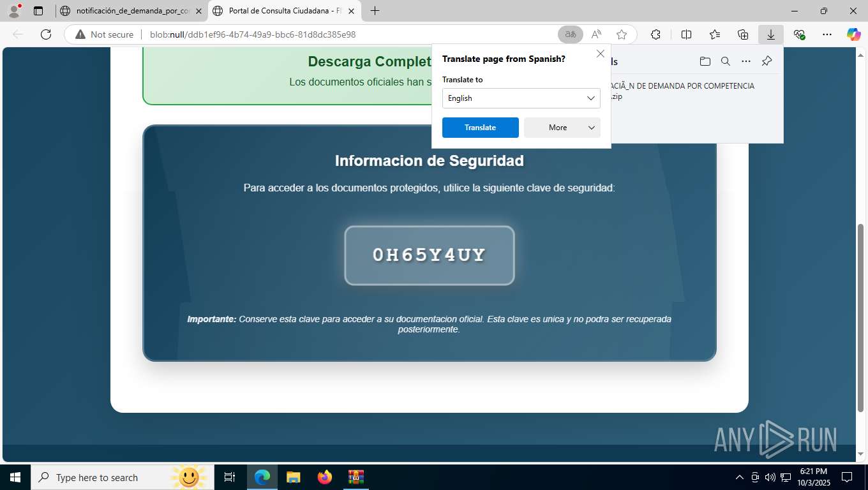
Task: Toggle the translate icon in address bar
Action: coord(571,34)
